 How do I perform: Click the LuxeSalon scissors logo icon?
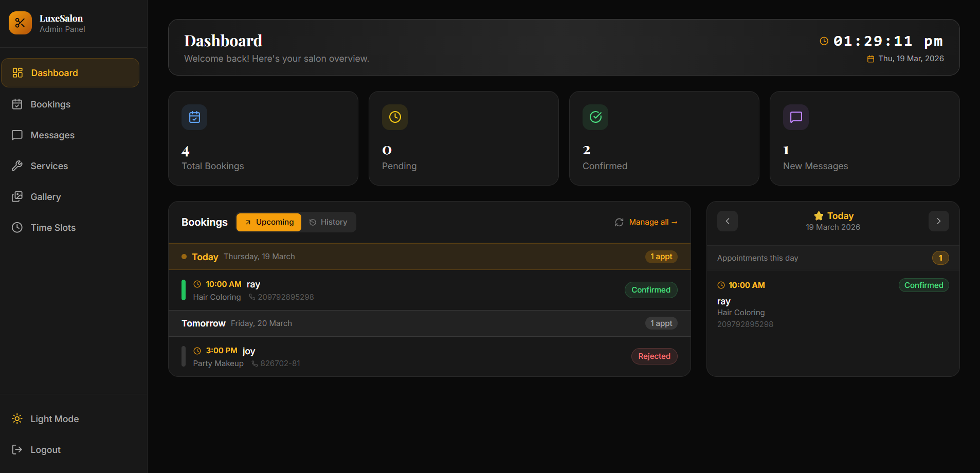20,23
